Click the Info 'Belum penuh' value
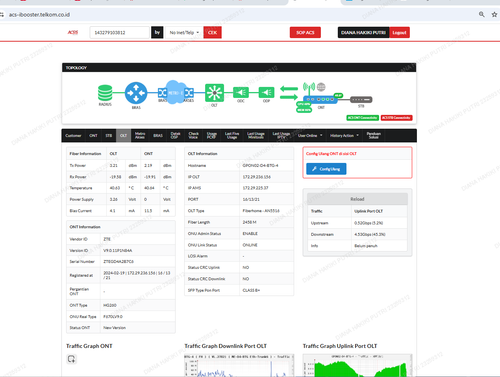Image resolution: width=500 pixels, height=377 pixels. 366,246
